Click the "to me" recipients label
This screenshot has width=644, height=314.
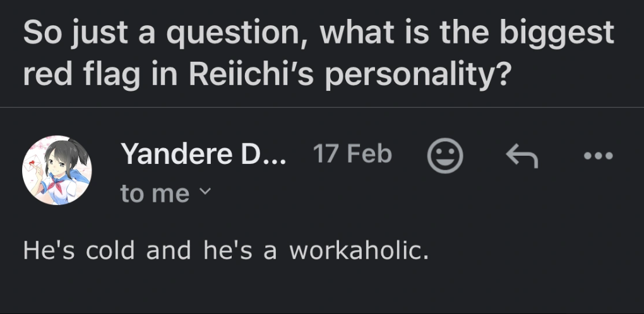[155, 194]
